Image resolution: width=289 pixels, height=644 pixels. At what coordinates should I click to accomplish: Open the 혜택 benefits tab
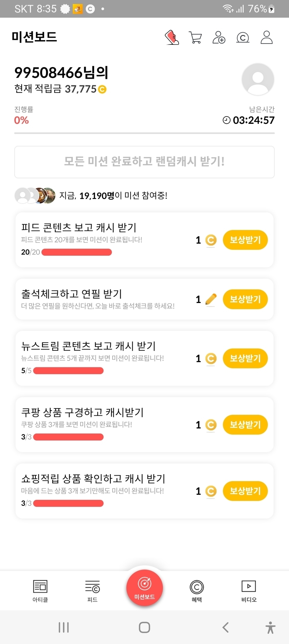tap(197, 591)
